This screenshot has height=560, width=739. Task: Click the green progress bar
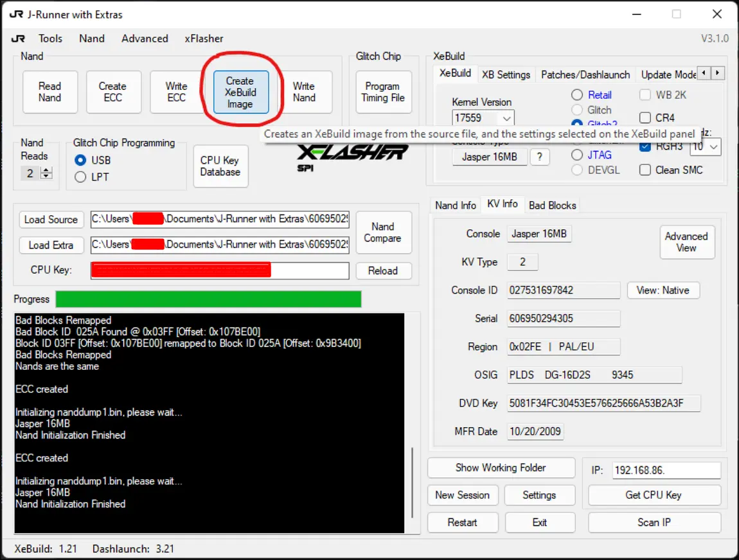point(208,299)
